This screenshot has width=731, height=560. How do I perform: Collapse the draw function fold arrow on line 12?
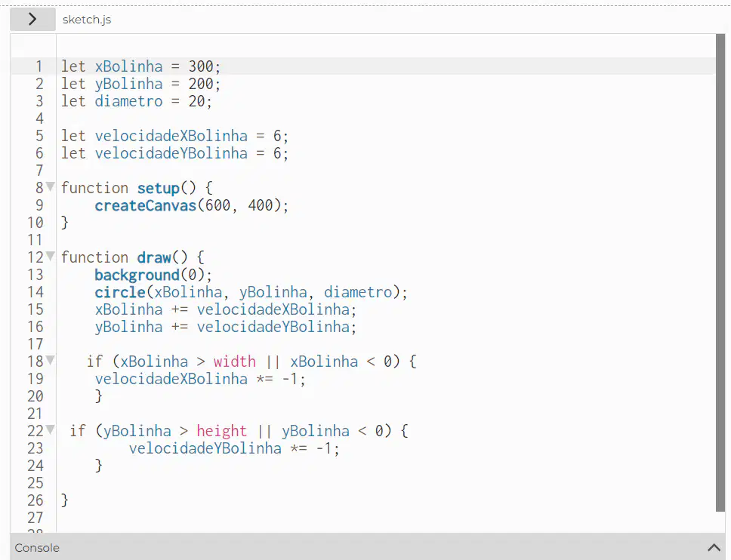coord(51,257)
